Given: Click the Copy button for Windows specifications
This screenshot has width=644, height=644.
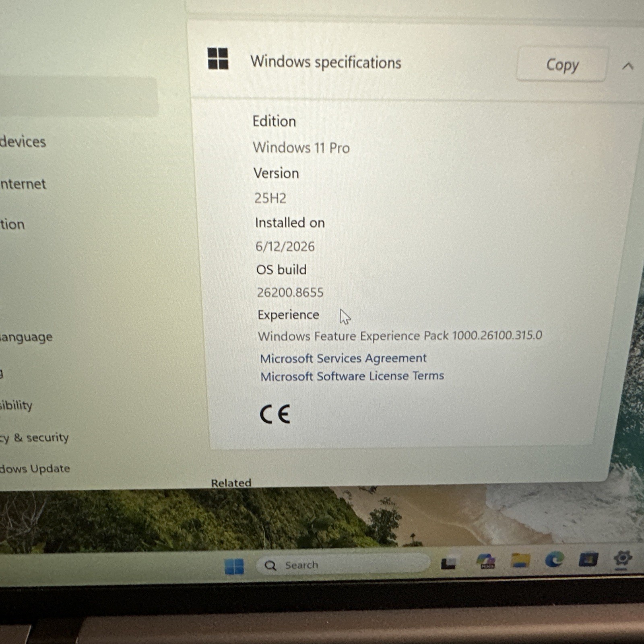Looking at the screenshot, I should (x=561, y=64).
